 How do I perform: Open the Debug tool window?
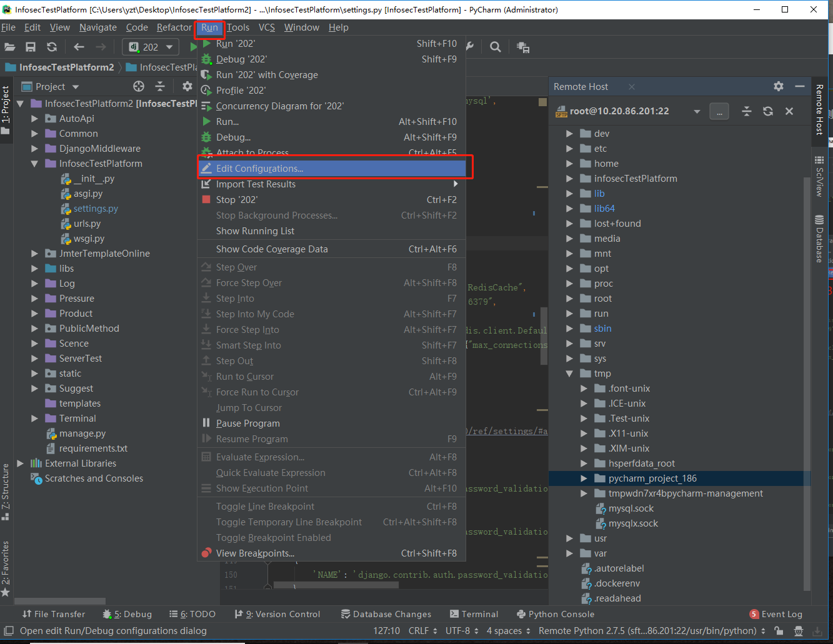point(127,614)
